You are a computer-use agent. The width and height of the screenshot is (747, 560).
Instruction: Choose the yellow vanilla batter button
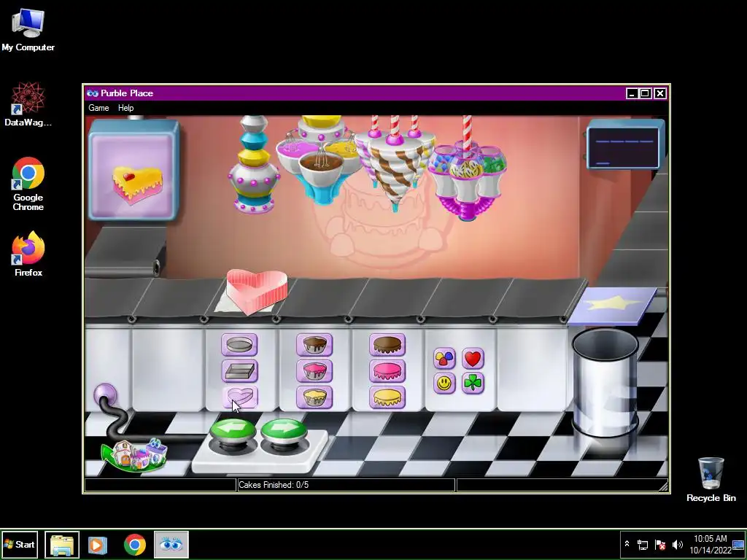pyautogui.click(x=314, y=397)
